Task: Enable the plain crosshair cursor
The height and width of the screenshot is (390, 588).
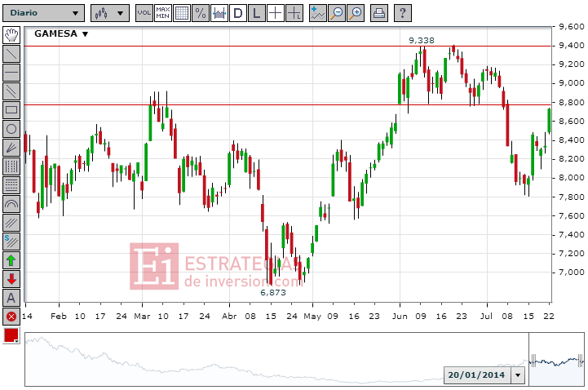Action: 276,13
